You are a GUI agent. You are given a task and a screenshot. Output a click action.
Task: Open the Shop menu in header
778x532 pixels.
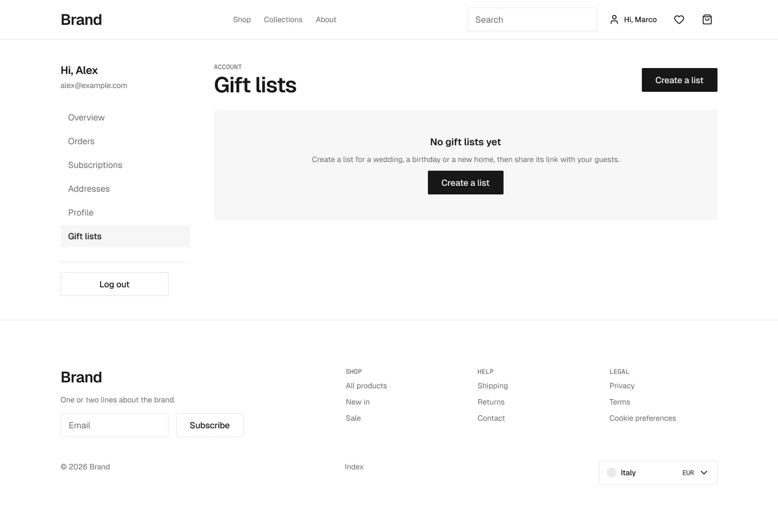point(242,19)
